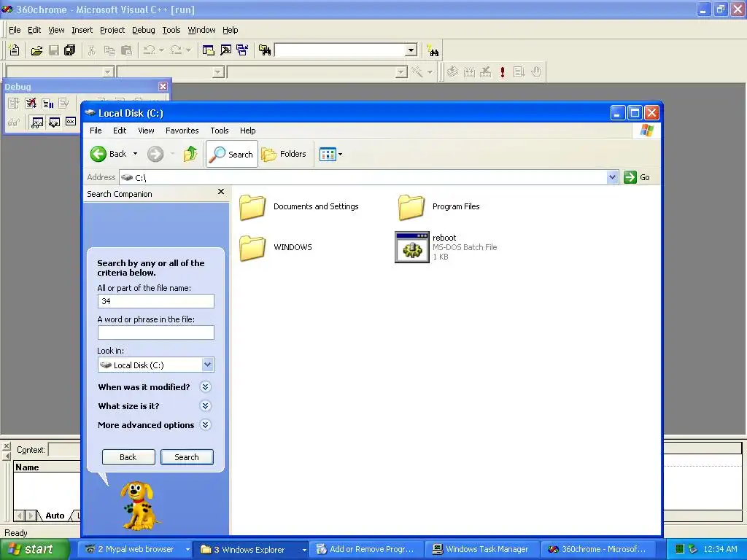Click the Open file icon in Visual C++
The image size is (747, 560).
point(36,50)
